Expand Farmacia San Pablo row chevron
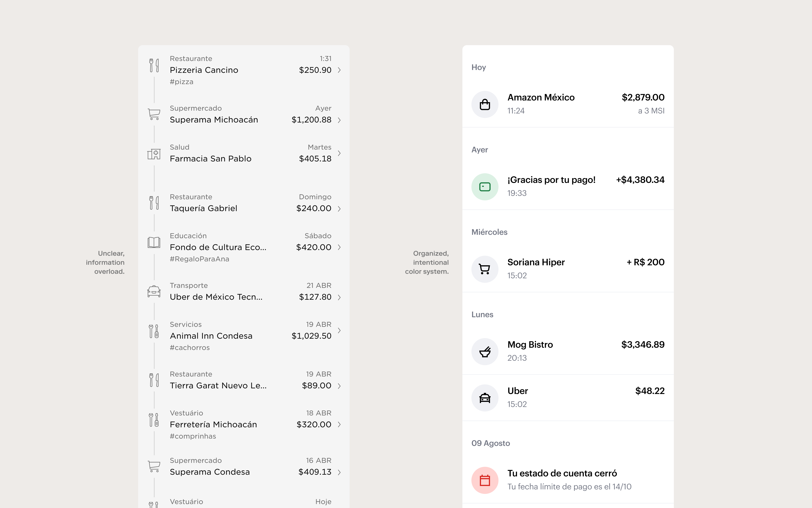Screen dimensions: 812x508 pyautogui.click(x=339, y=153)
